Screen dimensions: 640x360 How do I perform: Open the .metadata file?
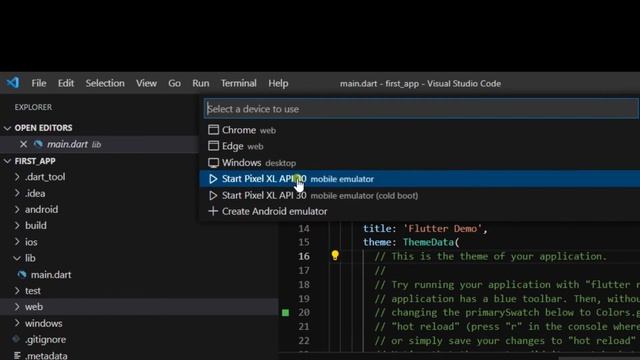[x=46, y=355]
